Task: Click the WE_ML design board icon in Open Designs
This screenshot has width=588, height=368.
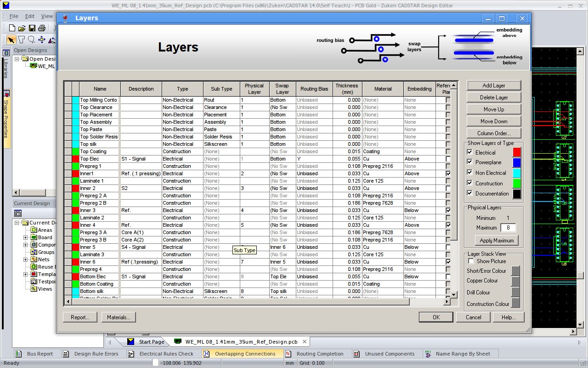Action: (x=33, y=66)
